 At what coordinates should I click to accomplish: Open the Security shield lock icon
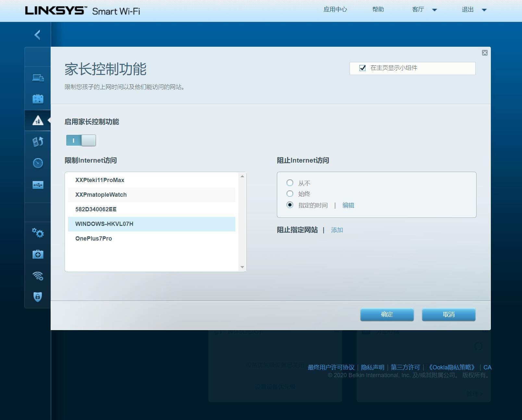(x=38, y=297)
